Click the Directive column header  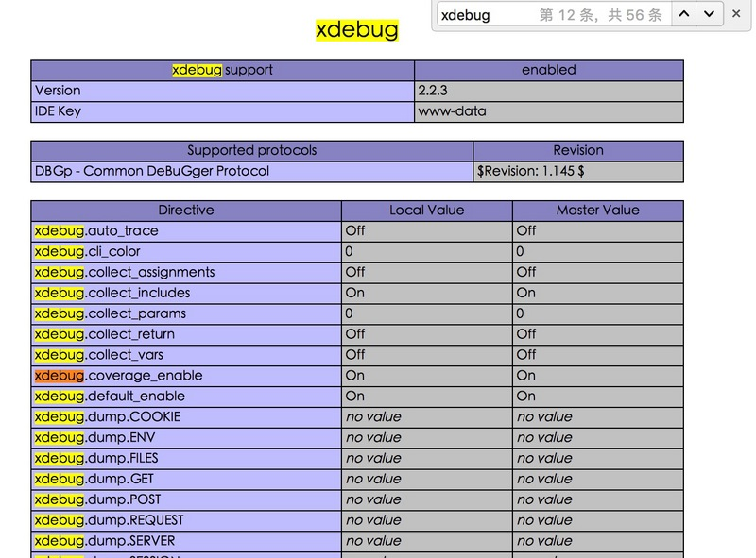coord(186,211)
